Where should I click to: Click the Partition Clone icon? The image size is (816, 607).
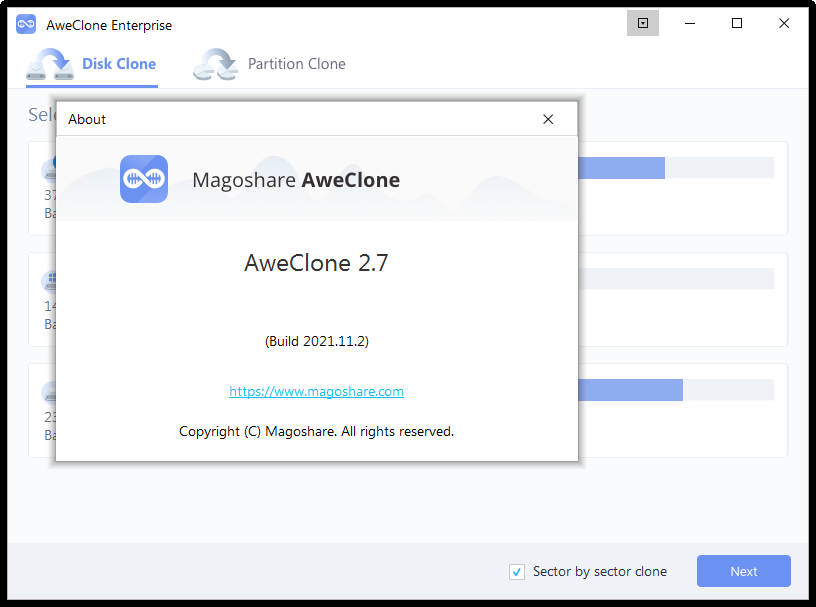pos(215,64)
